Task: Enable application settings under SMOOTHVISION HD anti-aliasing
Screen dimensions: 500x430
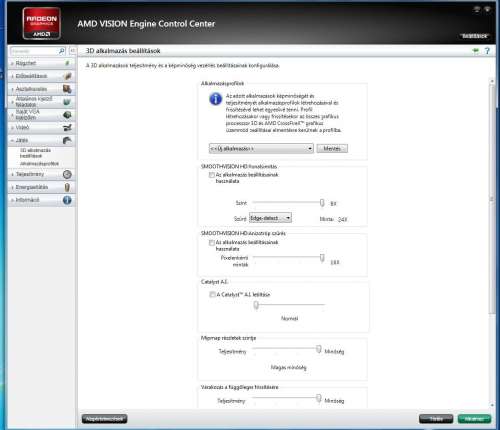Action: tap(212, 175)
